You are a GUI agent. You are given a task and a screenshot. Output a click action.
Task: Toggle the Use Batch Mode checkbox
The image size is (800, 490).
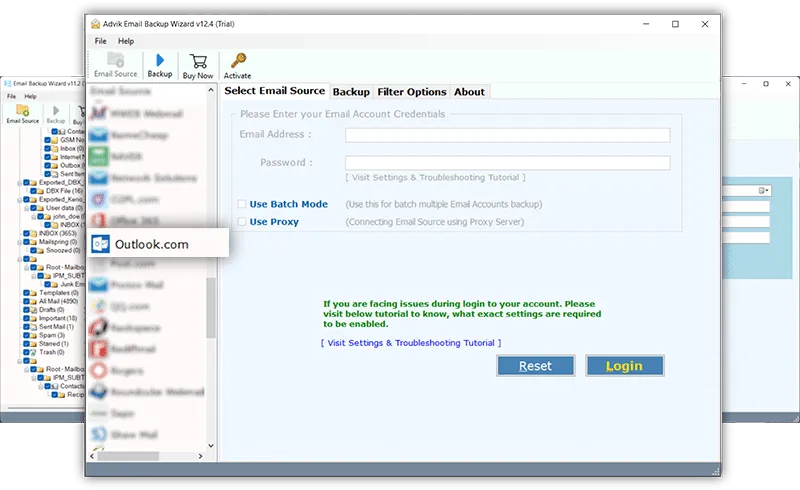242,204
